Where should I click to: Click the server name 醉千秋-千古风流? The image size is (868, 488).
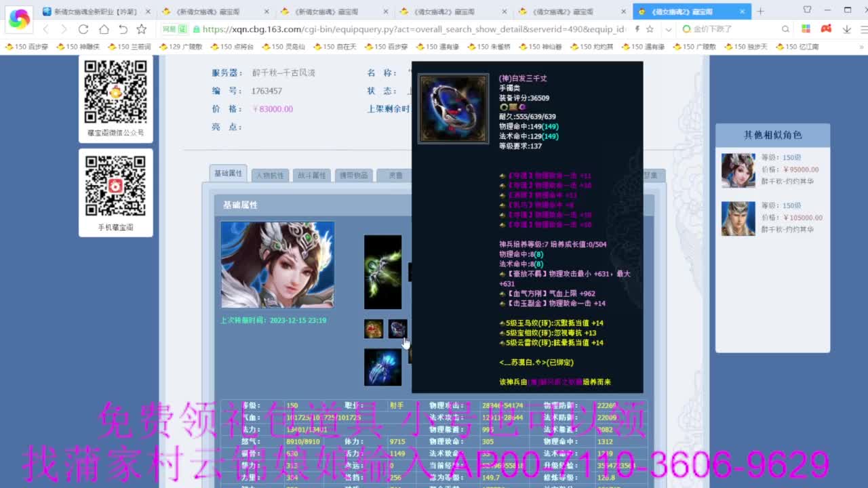pyautogui.click(x=283, y=73)
